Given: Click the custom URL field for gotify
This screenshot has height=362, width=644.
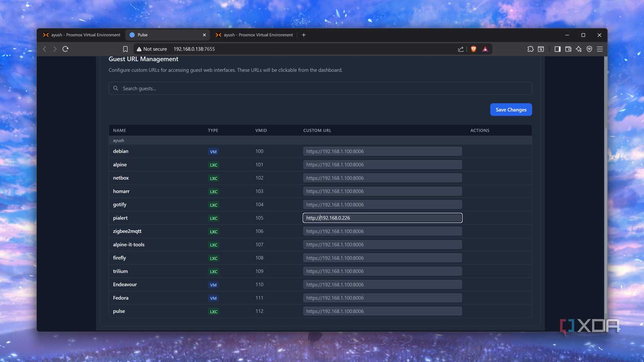Looking at the screenshot, I should coord(382,204).
